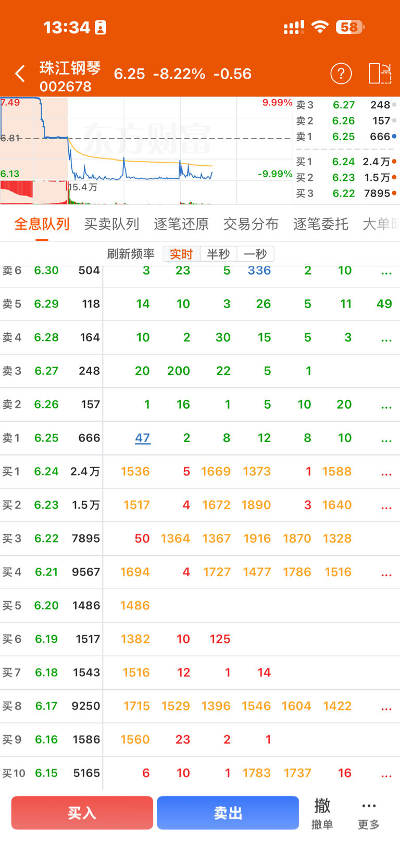Tap the 49 order in 卖5 row
The width and height of the screenshot is (400, 868).
click(x=384, y=304)
